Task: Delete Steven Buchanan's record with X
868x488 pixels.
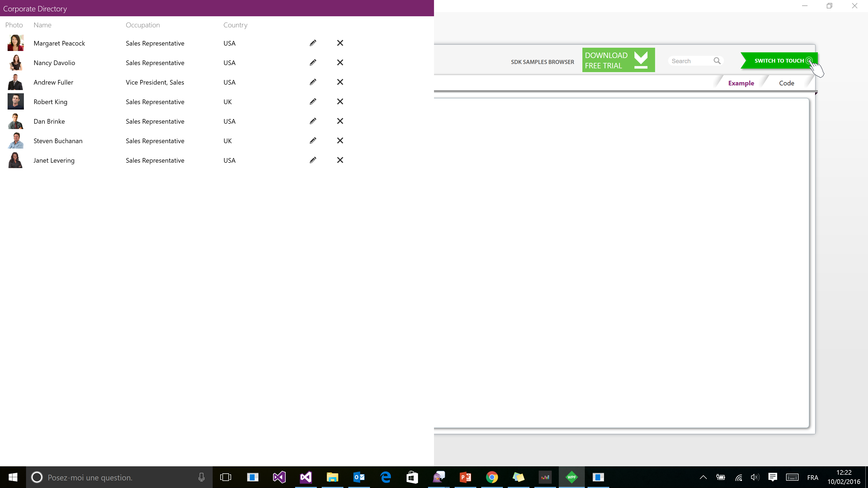Action: [340, 141]
